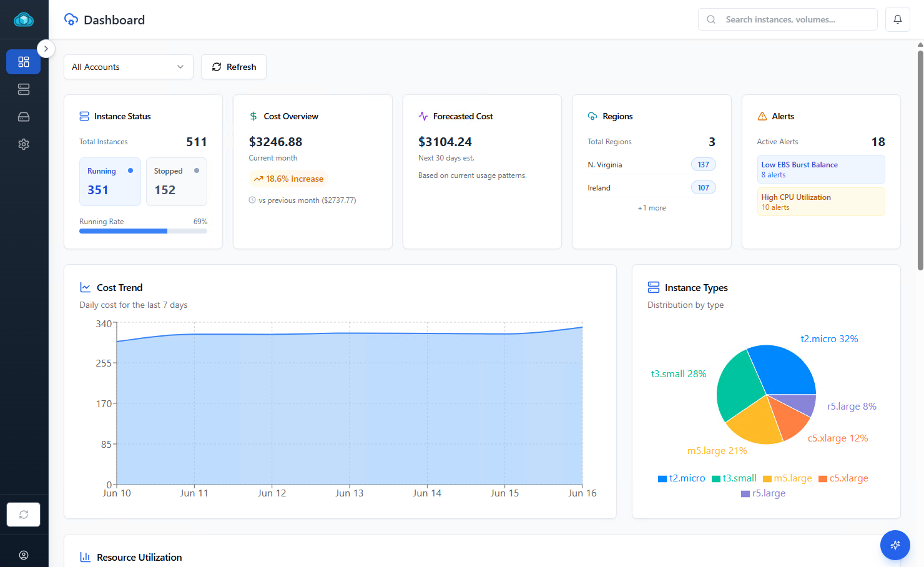Select the Stopped instances card

coord(177,181)
